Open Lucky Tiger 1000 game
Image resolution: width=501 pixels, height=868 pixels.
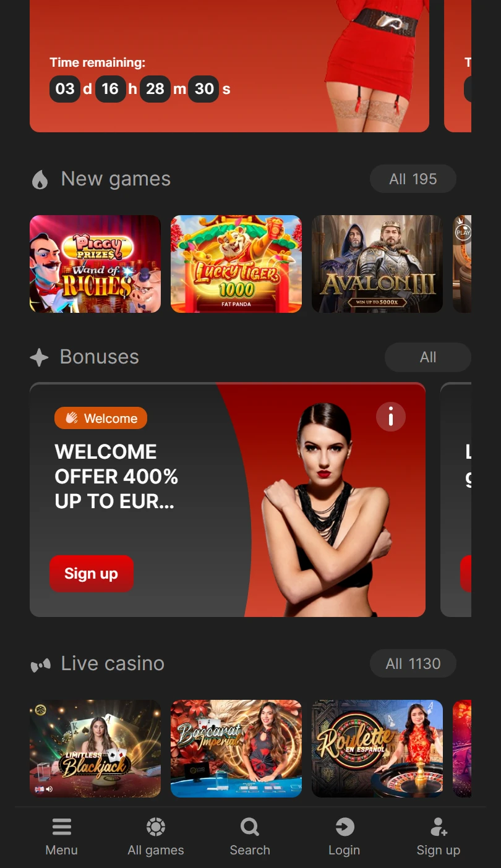click(236, 264)
